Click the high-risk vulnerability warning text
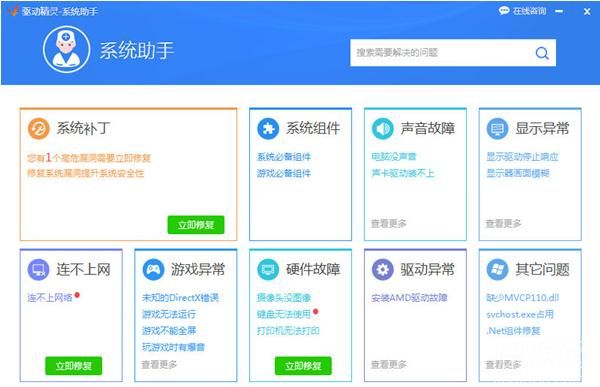 click(89, 158)
